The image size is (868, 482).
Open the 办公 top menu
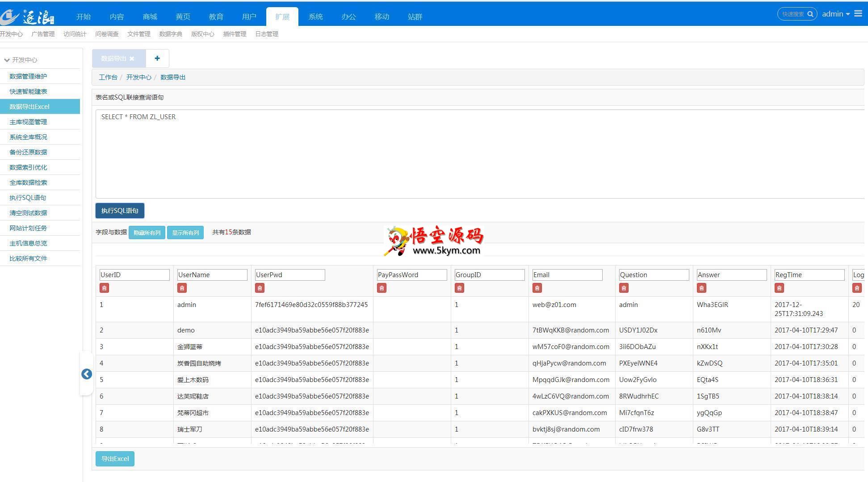point(348,17)
